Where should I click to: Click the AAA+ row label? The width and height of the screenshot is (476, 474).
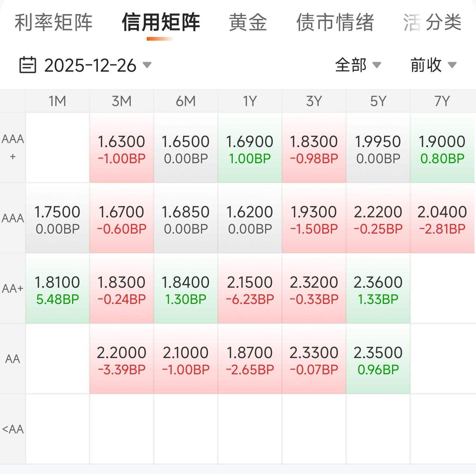point(13,147)
